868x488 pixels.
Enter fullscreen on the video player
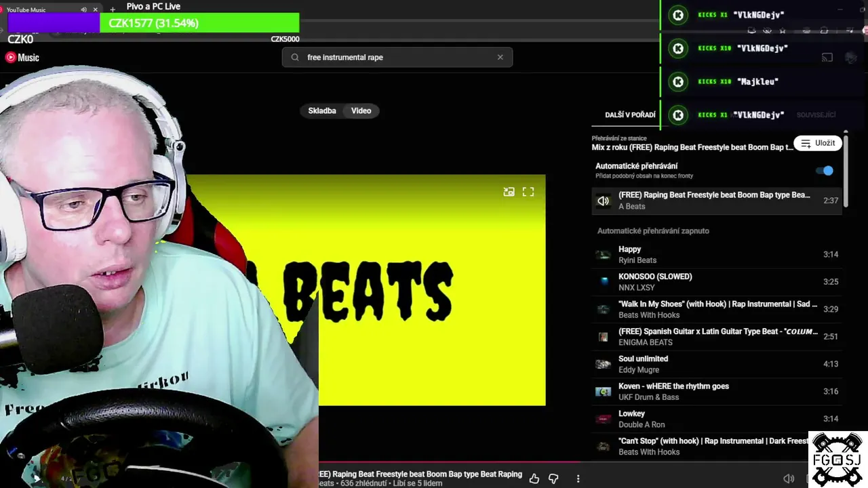[528, 192]
